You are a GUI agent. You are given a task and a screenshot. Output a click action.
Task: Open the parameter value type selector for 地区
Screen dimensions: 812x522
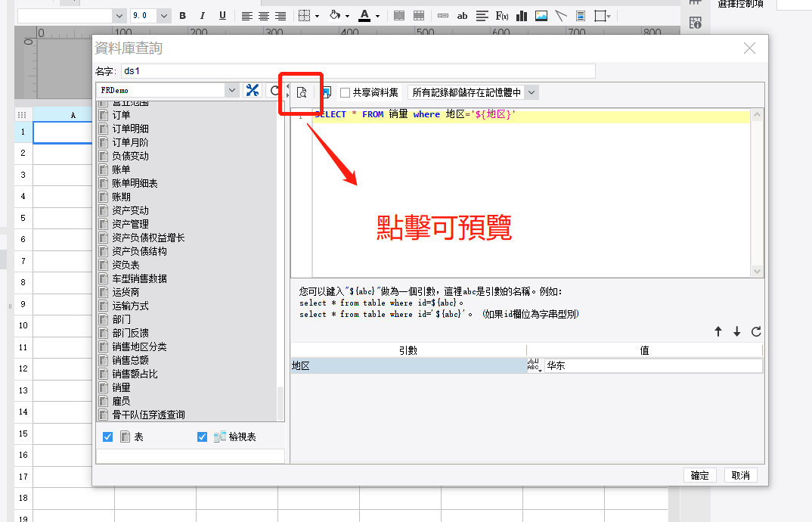535,365
